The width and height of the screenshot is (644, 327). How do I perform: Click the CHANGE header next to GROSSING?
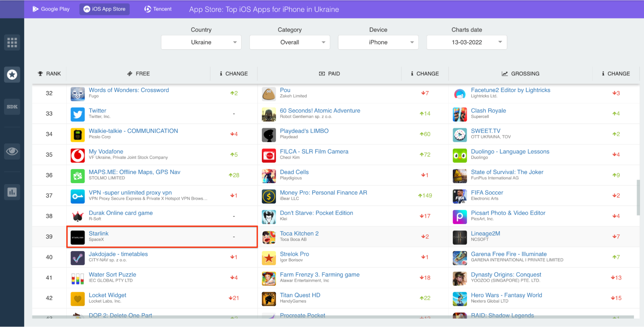click(616, 74)
